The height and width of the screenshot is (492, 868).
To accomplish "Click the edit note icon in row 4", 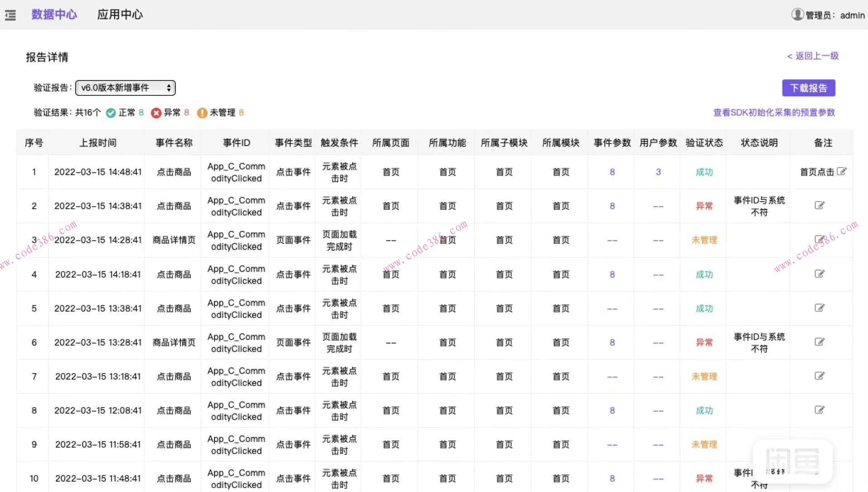I will pyautogui.click(x=819, y=274).
